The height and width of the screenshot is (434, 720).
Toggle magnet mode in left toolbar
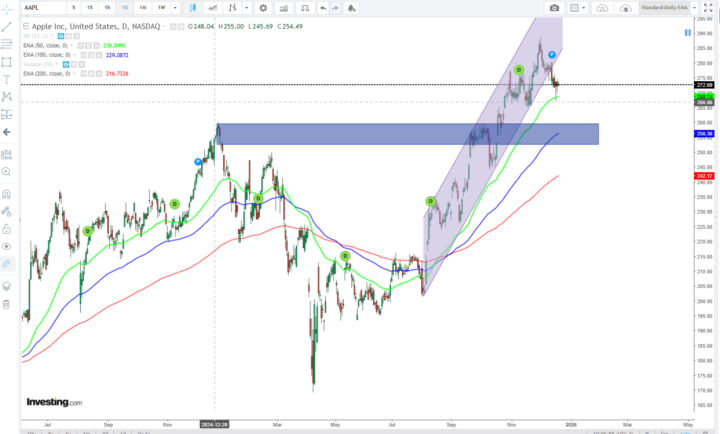pos(6,194)
